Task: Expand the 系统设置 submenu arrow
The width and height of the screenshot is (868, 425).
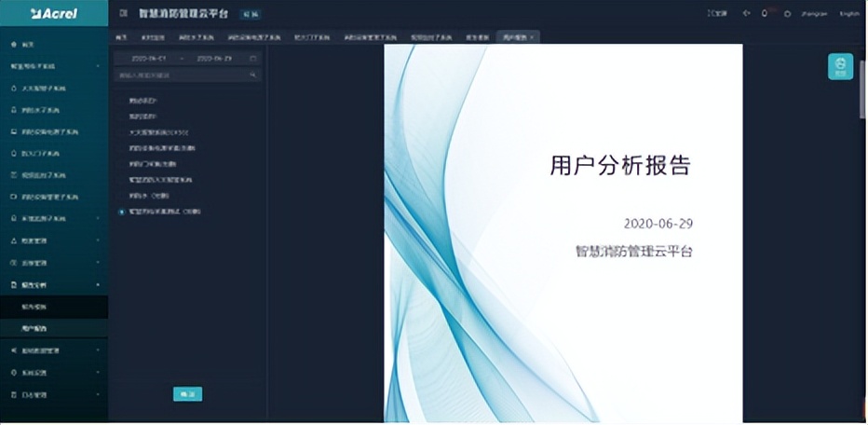Action: 98,373
